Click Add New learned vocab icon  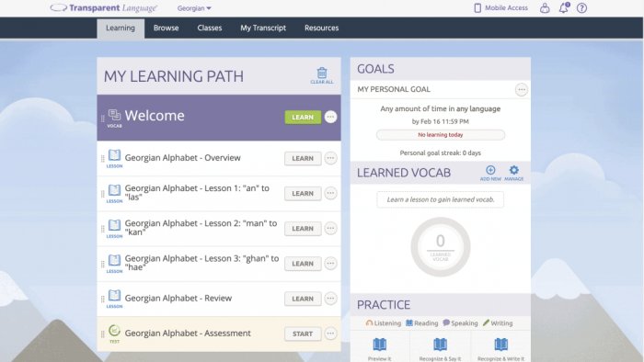click(490, 173)
